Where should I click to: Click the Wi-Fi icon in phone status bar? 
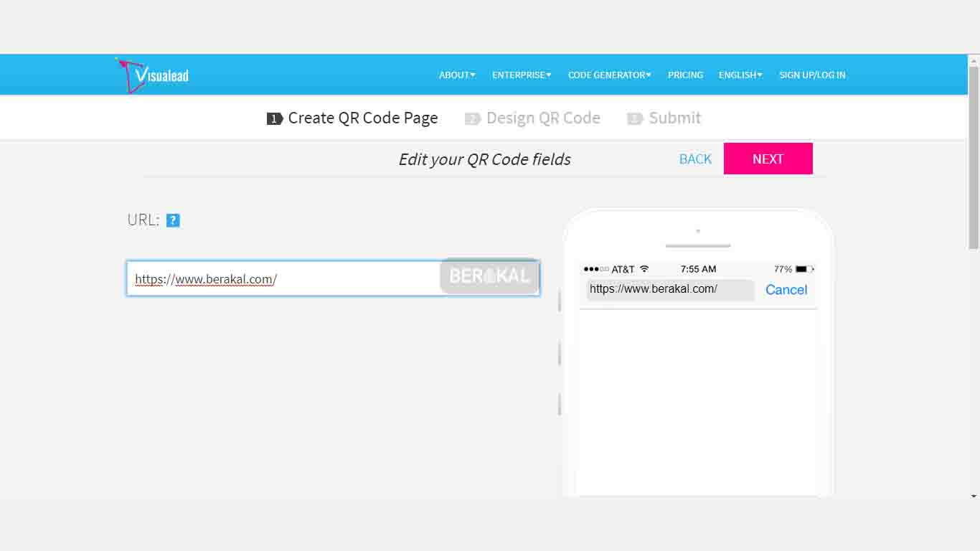pos(644,268)
